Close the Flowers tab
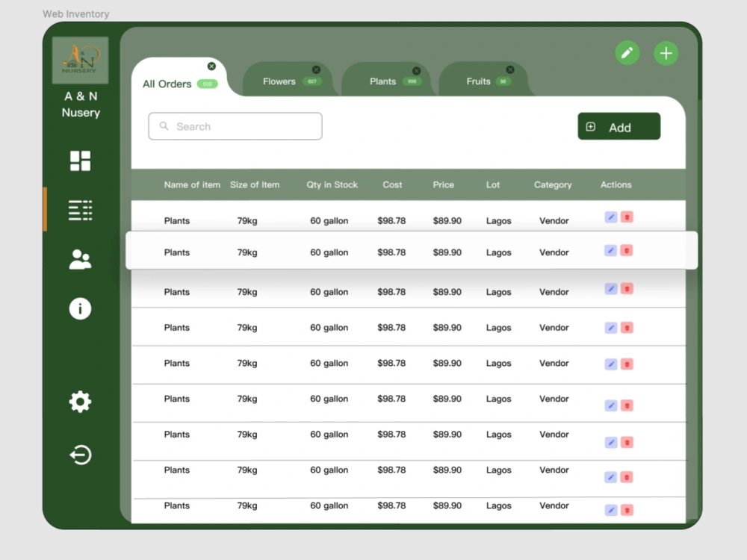The width and height of the screenshot is (747, 560). 316,69
